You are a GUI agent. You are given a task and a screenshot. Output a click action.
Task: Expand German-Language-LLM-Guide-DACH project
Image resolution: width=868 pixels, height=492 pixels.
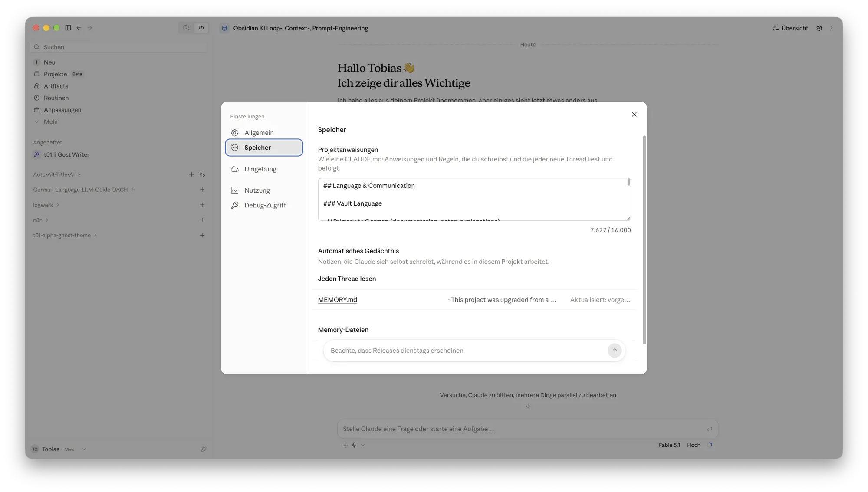83,190
